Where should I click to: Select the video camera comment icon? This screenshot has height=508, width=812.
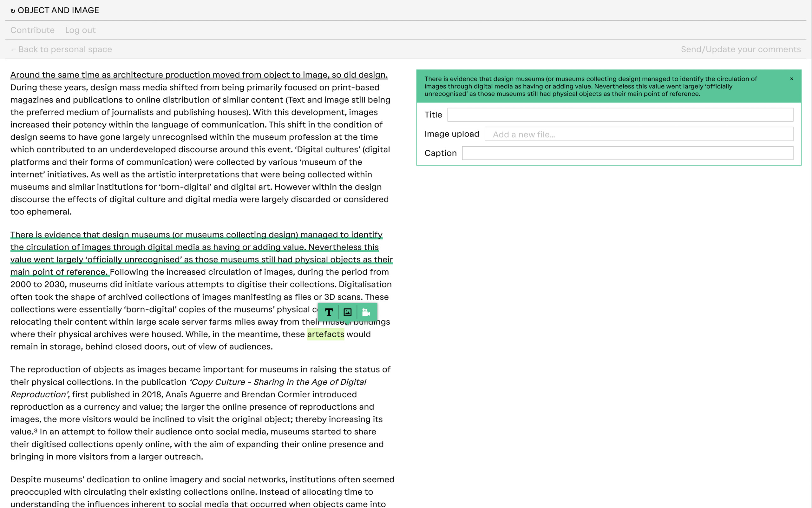click(x=366, y=313)
